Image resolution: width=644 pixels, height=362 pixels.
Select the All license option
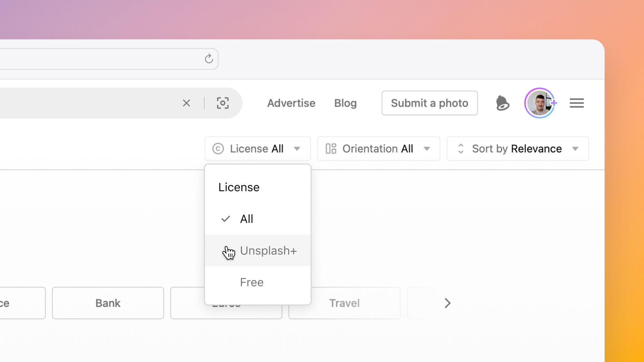click(x=258, y=219)
